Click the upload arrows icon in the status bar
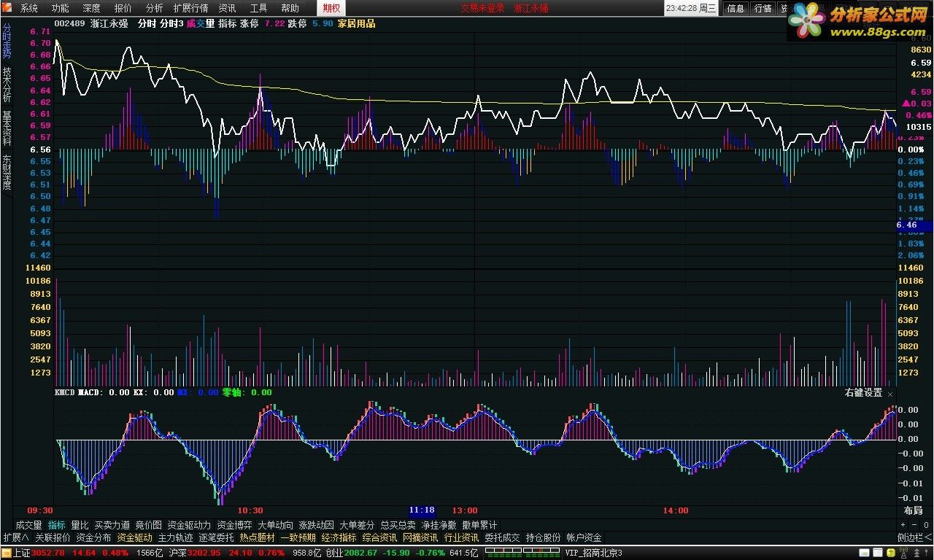The image size is (934, 560). [x=916, y=553]
